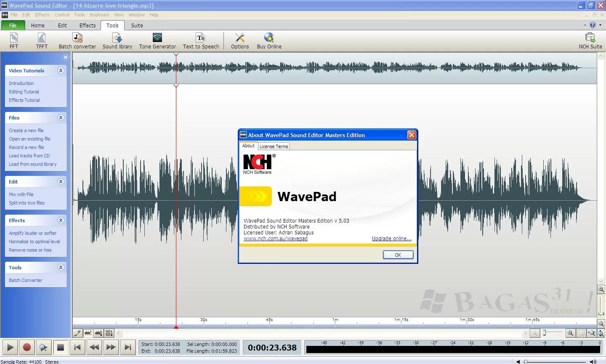Collapse the Edit sidebar section
The height and width of the screenshot is (364, 606).
61,182
